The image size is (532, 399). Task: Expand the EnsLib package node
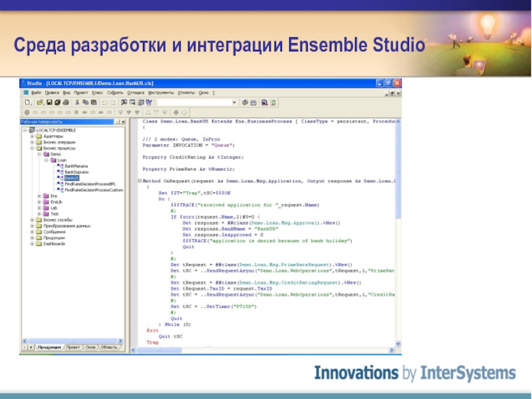(39, 201)
